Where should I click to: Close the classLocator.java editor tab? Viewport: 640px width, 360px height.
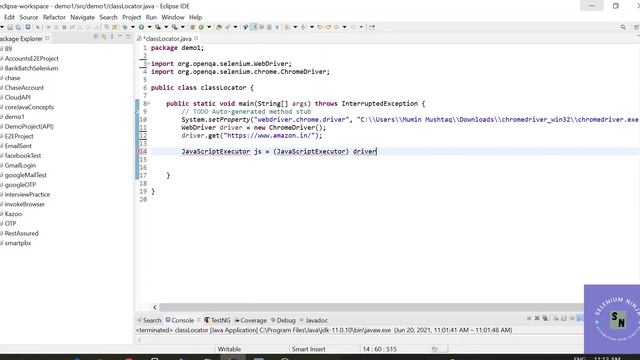pyautogui.click(x=196, y=38)
